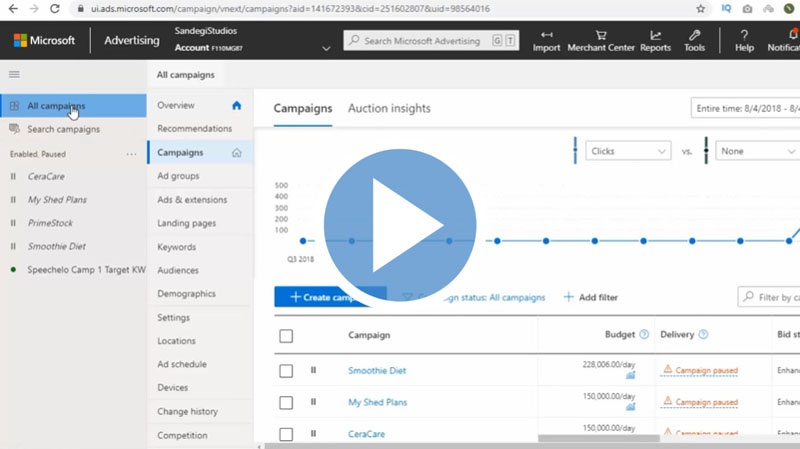The image size is (800, 449).
Task: Click pause status icon for My Shed Plans row
Action: point(313,402)
